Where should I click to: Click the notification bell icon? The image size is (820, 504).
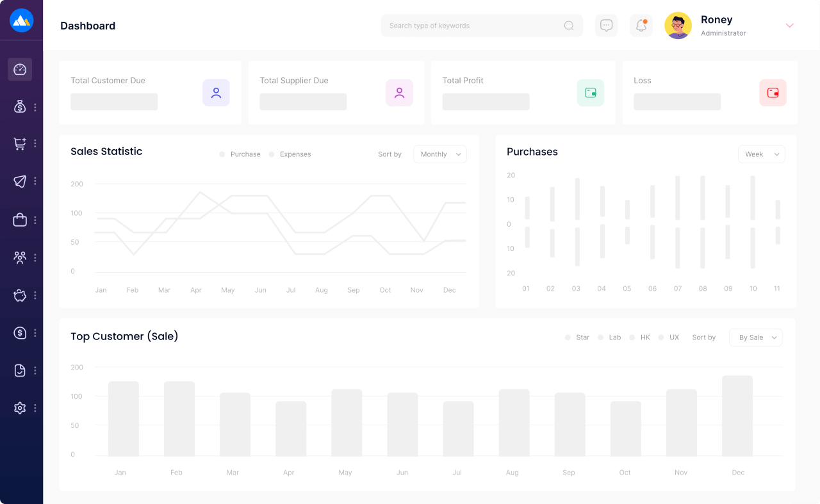[641, 26]
